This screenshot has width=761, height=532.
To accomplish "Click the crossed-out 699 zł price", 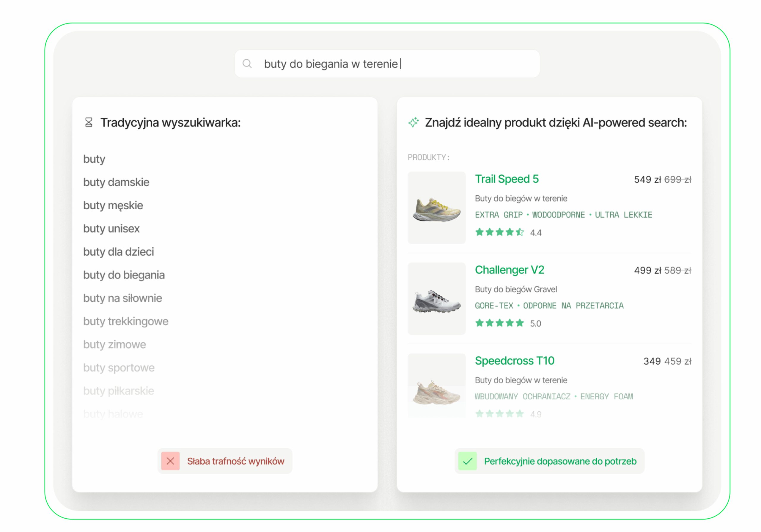I will (678, 180).
